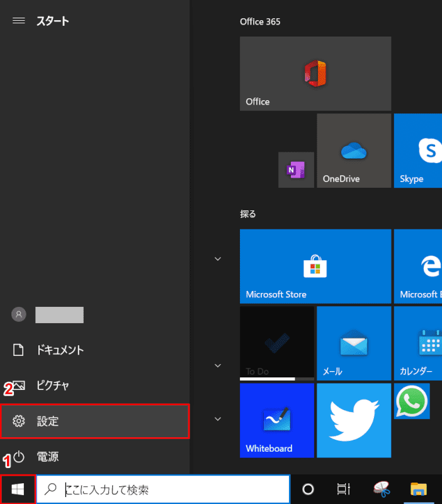This screenshot has width=442, height=504.
Task: Open Cortana circle icon on taskbar
Action: 308,490
